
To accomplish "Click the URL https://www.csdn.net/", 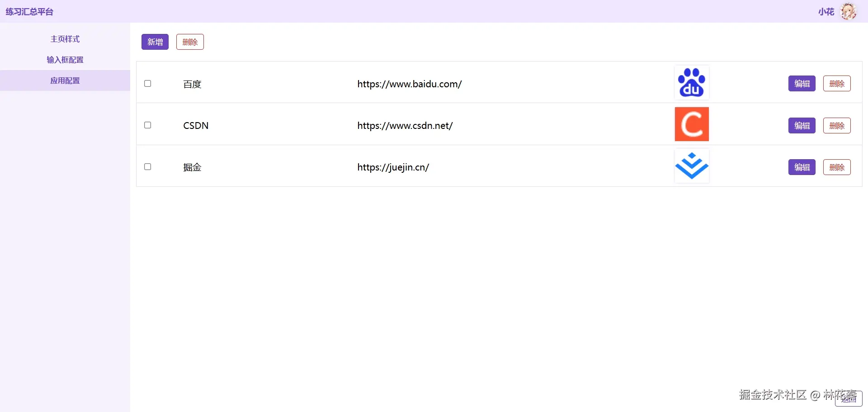I will 405,126.
